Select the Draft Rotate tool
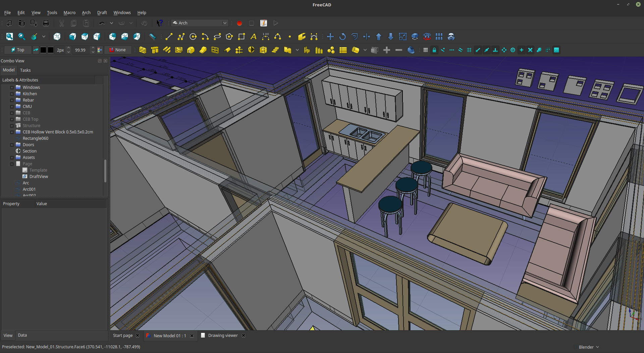644x353 pixels. point(342,37)
